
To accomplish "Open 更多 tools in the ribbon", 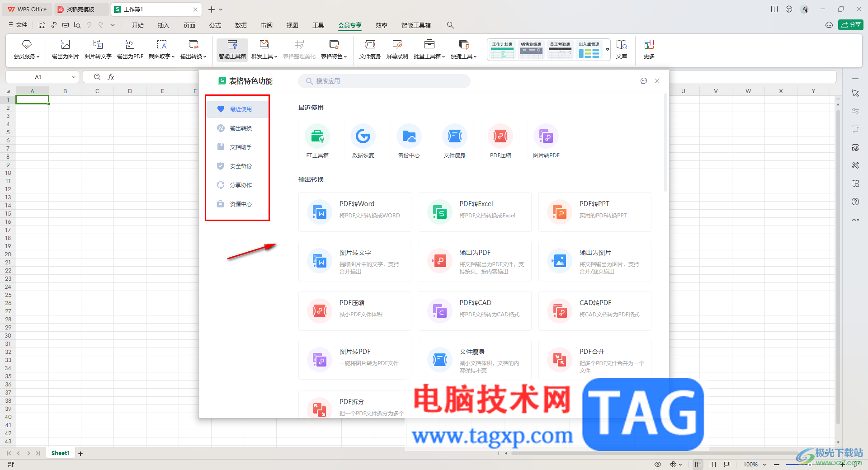I will pyautogui.click(x=649, y=49).
